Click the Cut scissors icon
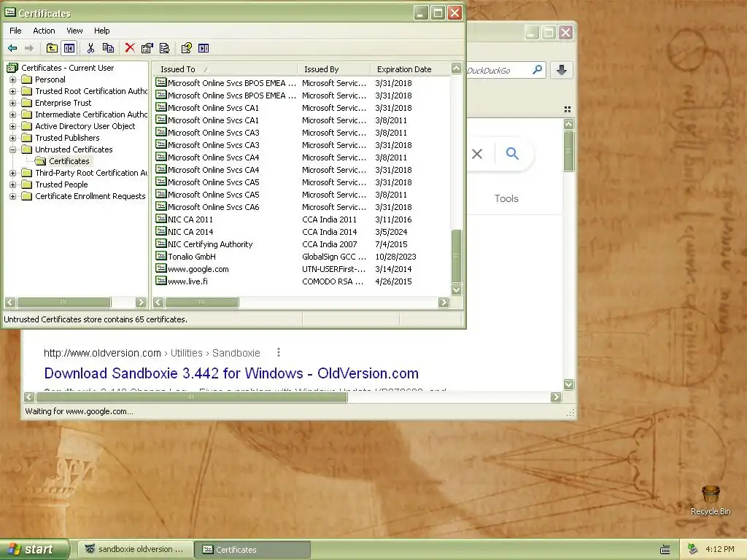 pos(90,48)
